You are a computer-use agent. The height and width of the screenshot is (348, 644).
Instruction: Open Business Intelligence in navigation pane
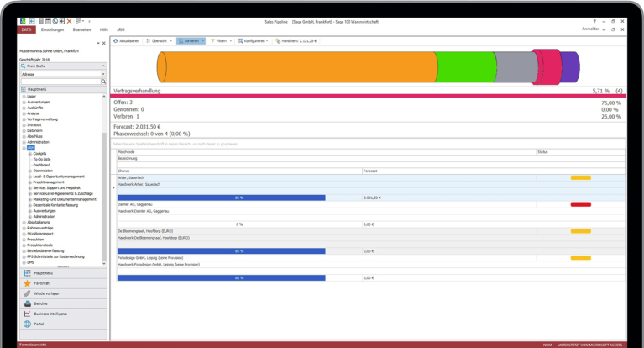pos(28,314)
